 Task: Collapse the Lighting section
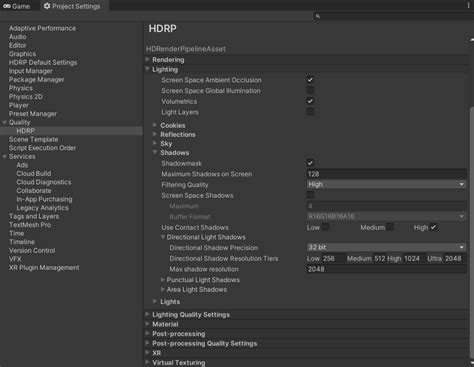pyautogui.click(x=147, y=69)
